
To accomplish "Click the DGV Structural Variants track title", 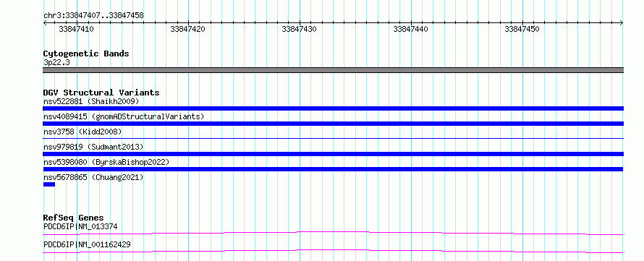I will [101, 93].
